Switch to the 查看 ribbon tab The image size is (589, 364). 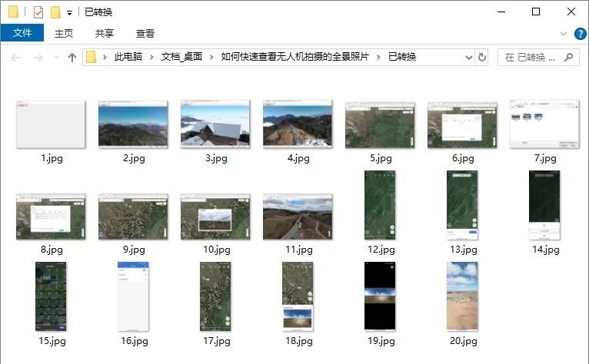point(145,33)
